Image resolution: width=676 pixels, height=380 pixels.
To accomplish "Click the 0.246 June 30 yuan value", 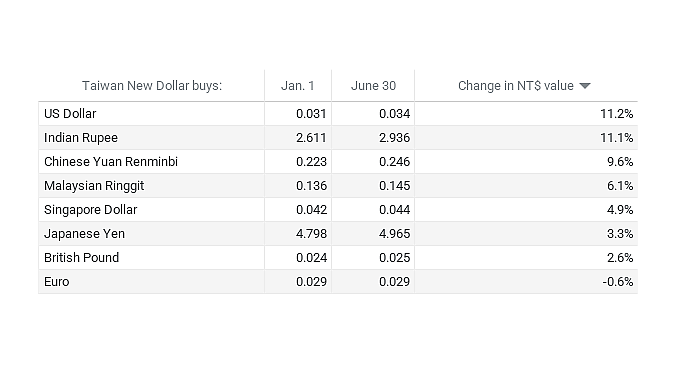I will click(x=394, y=162).
